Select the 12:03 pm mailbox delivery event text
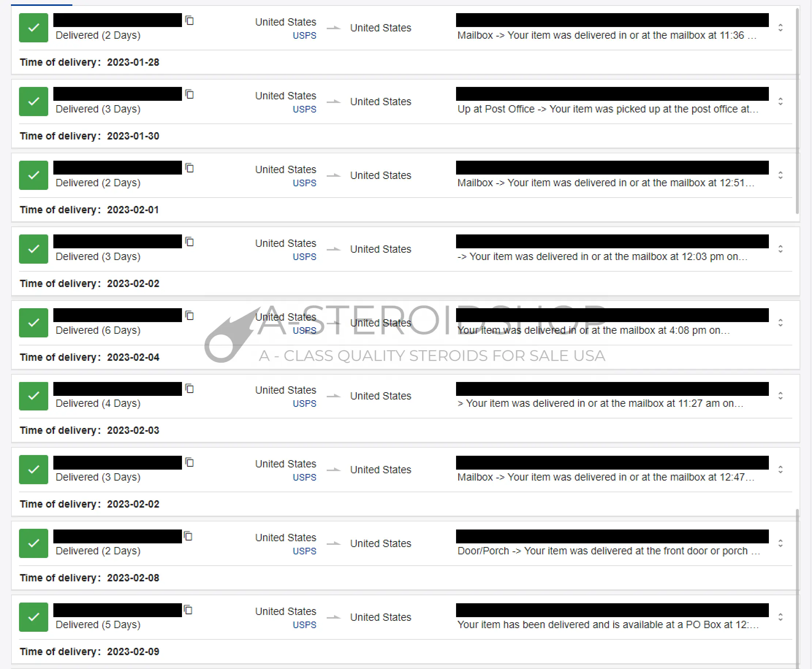Screen dimensions: 812x669 [x=602, y=257]
